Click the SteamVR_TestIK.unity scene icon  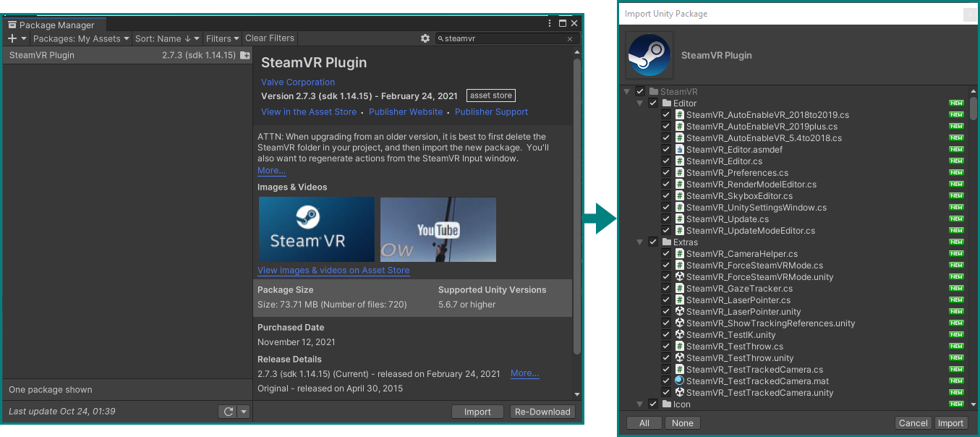680,335
